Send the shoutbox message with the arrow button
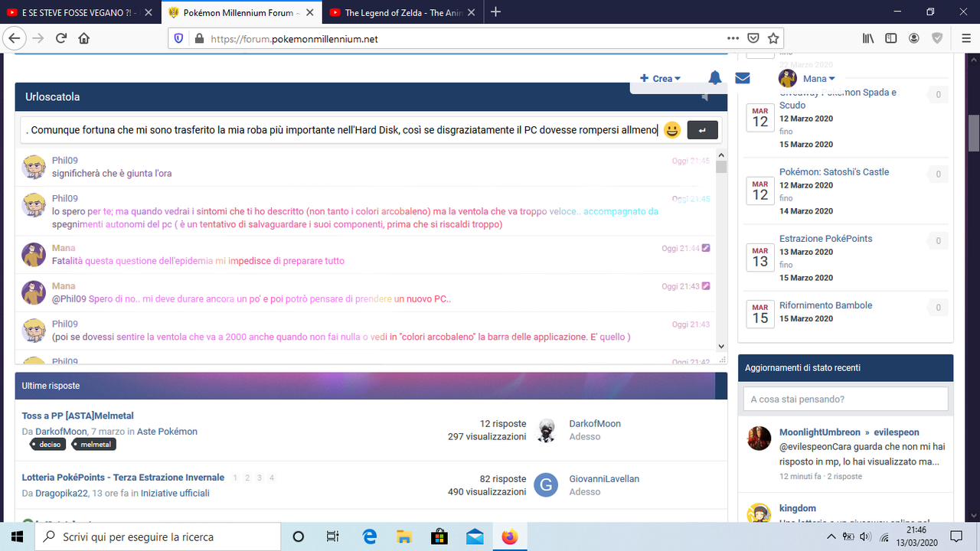 (702, 130)
